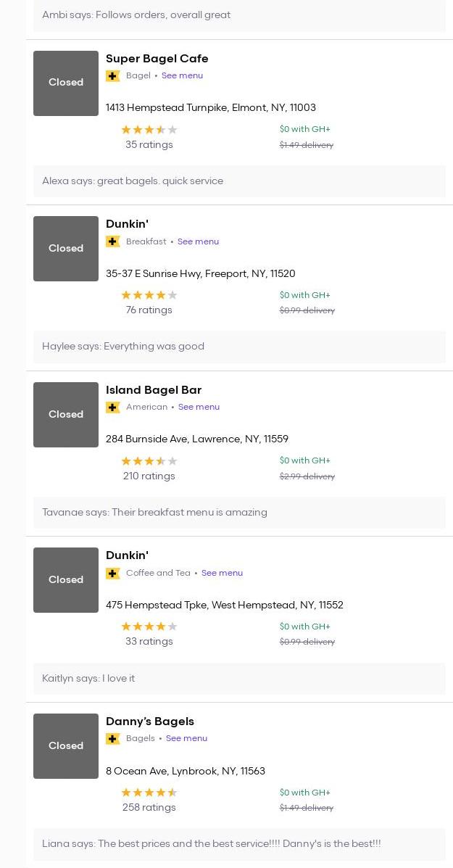The height and width of the screenshot is (868, 453).
Task: Click the GH+ badge icon for Super Bagel Cafe
Action: 112,76
